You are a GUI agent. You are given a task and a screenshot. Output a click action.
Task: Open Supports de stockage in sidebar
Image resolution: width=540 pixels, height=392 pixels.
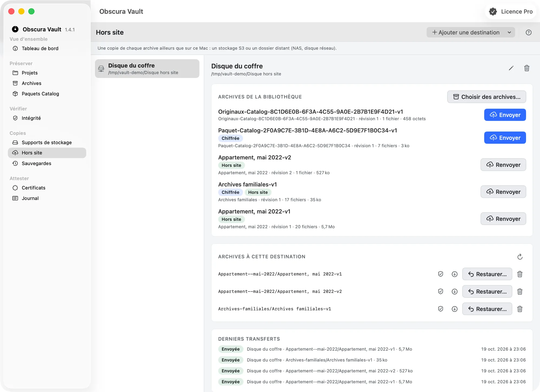pyautogui.click(x=47, y=143)
